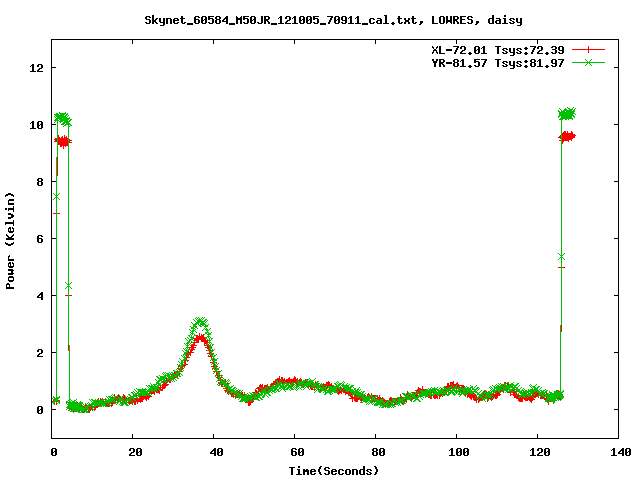
Task: Click x-axis tick label 120
Action: (x=540, y=452)
